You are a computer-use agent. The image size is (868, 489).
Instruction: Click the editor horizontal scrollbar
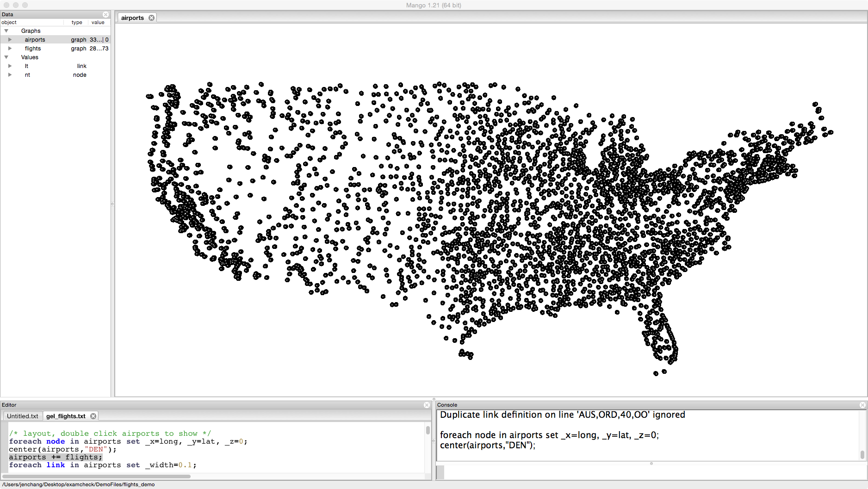click(96, 476)
